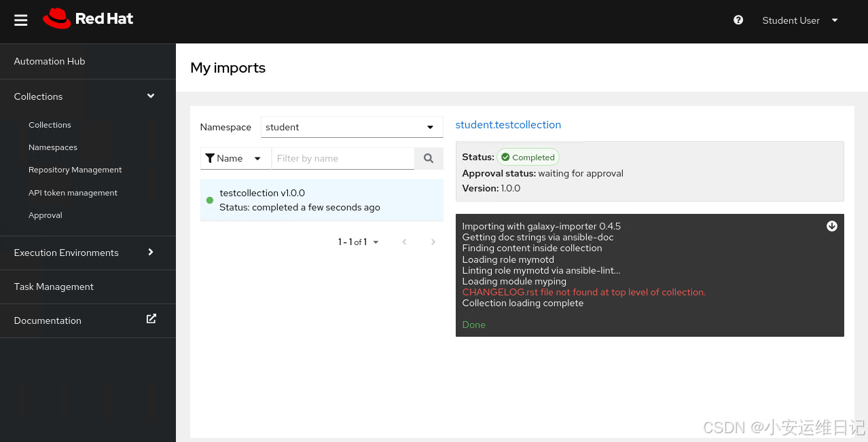
Task: Click the search magnifier button
Action: 429,158
